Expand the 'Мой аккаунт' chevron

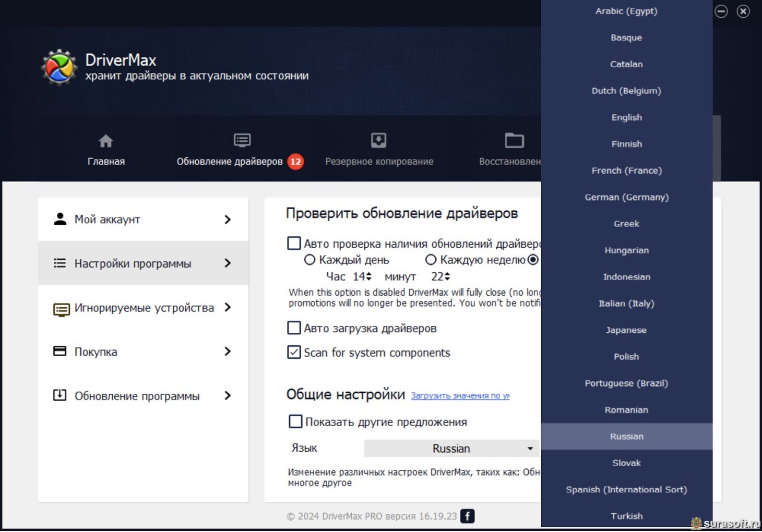(x=228, y=220)
